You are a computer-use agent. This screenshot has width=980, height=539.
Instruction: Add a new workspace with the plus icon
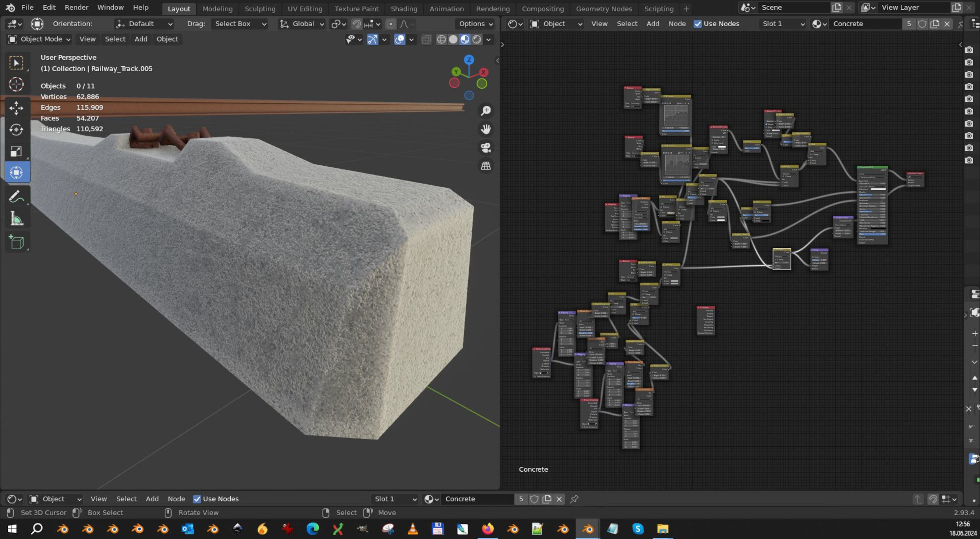pyautogui.click(x=686, y=8)
